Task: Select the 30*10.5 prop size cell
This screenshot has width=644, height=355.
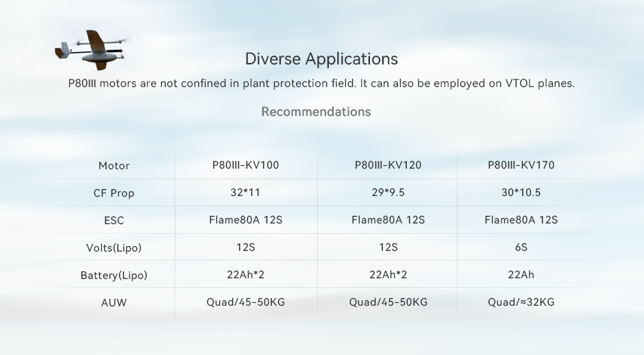Action: point(521,193)
